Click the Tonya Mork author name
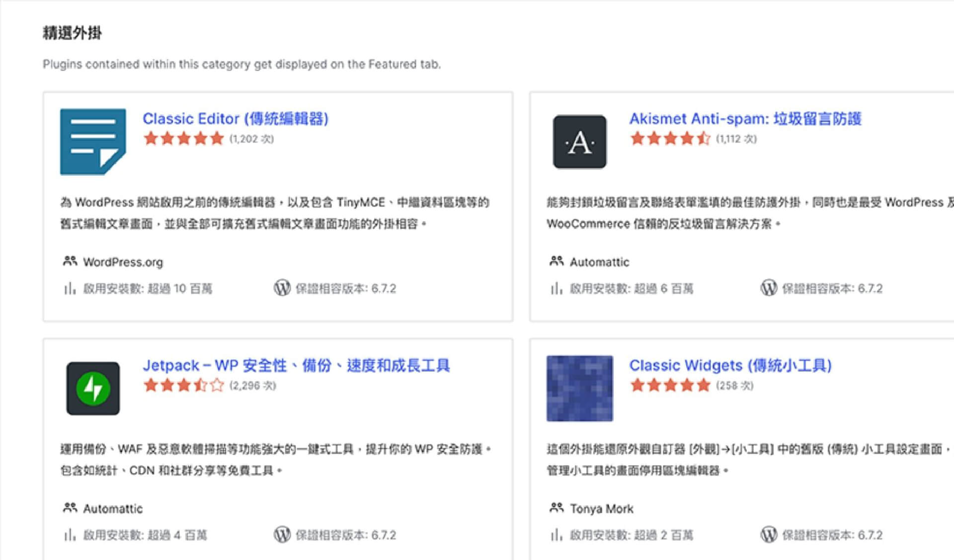This screenshot has height=560, width=954. click(601, 509)
